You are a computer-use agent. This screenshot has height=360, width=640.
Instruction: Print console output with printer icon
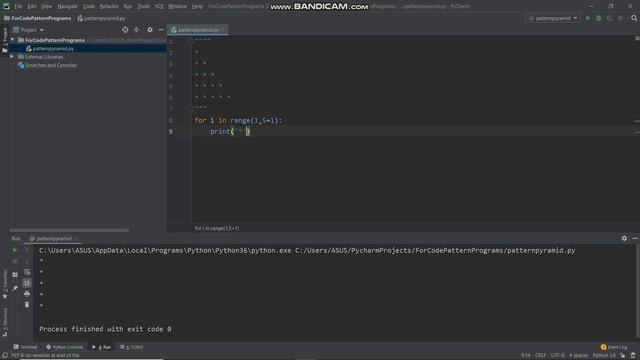27,294
